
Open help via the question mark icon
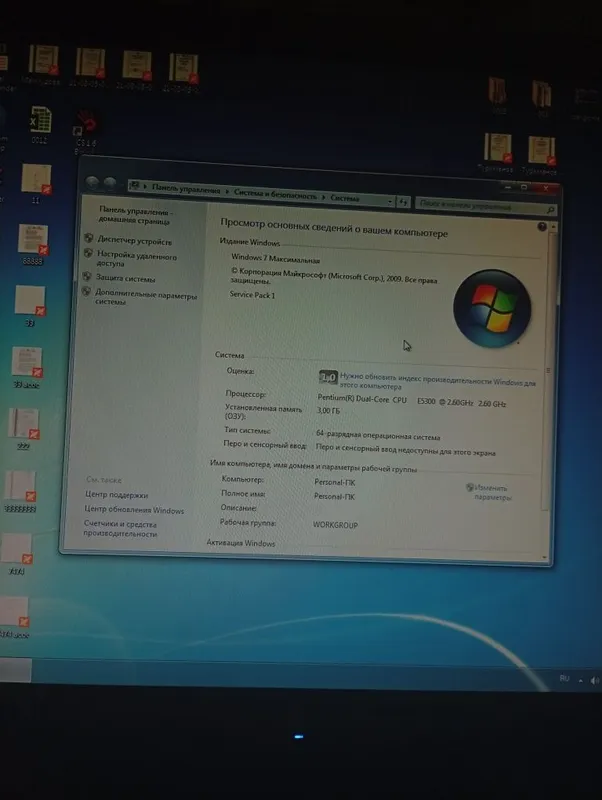(542, 227)
